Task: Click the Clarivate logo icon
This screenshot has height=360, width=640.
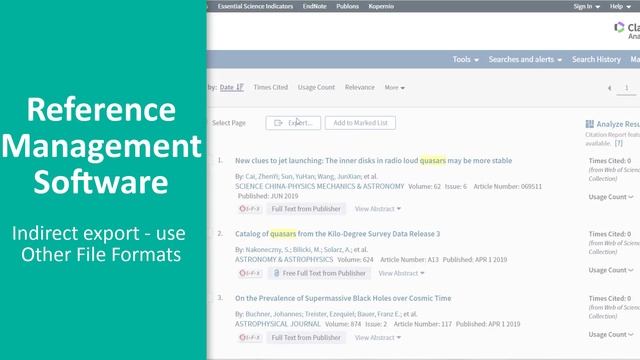Action: click(x=619, y=27)
